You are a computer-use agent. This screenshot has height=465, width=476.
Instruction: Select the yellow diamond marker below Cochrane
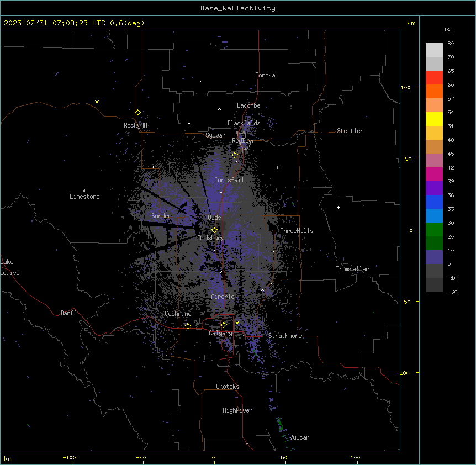pyautogui.click(x=188, y=326)
